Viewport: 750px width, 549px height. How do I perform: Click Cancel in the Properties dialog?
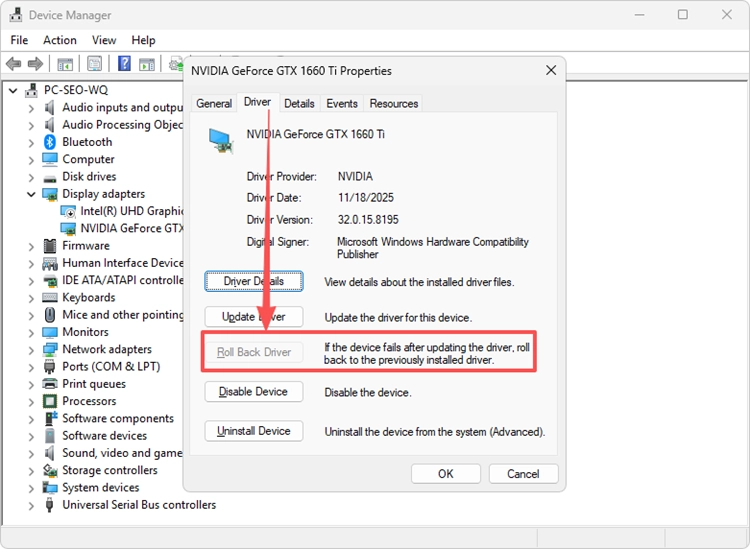pos(523,474)
